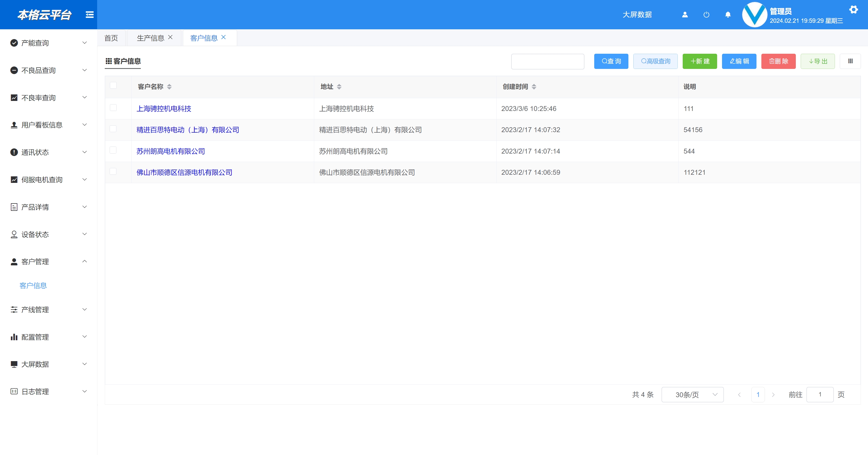868x455 pixels.
Task: Click the administrator avatar logo
Action: [755, 14]
